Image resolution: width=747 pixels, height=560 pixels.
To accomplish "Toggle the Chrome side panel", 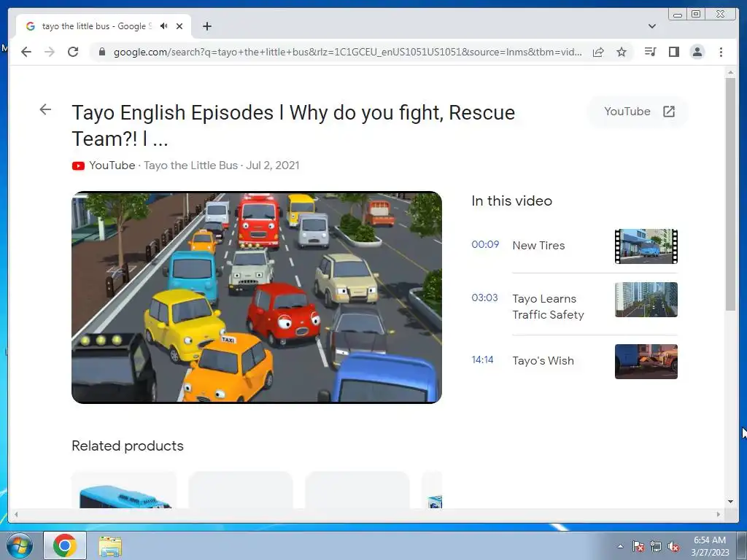I will 673,52.
